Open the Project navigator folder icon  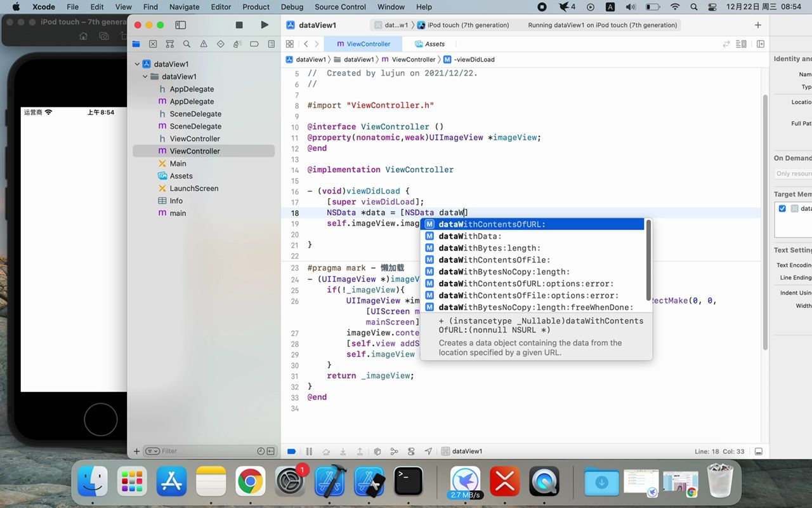coord(136,44)
